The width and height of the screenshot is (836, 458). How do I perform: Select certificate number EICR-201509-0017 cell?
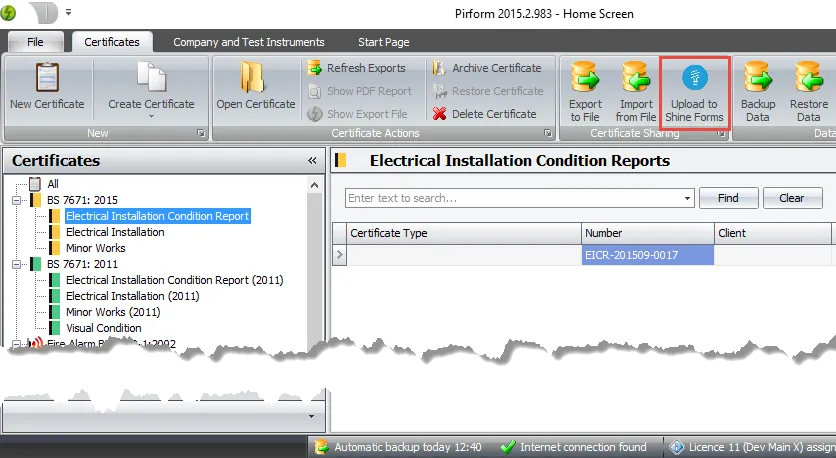[x=648, y=255]
